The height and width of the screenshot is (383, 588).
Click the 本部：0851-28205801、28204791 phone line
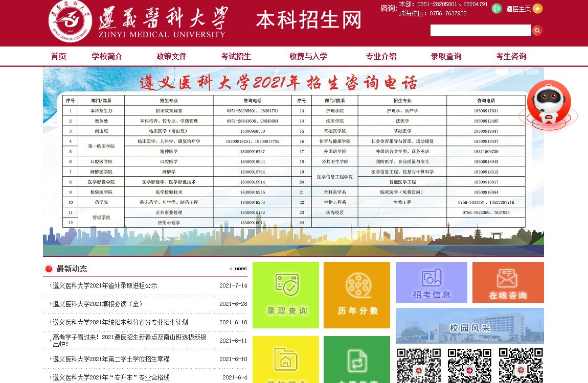(443, 4)
